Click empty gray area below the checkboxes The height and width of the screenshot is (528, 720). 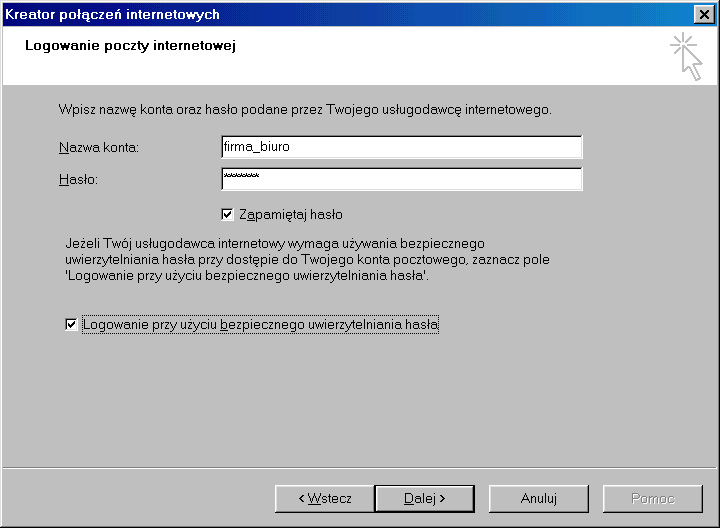pyautogui.click(x=360, y=400)
